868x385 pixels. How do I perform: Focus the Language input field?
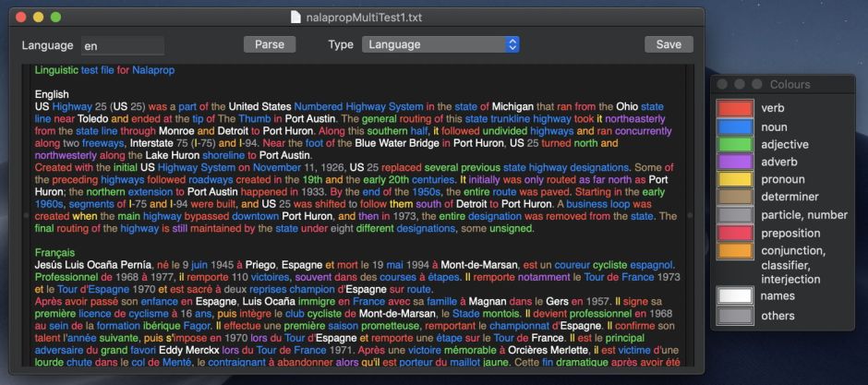click(121, 45)
